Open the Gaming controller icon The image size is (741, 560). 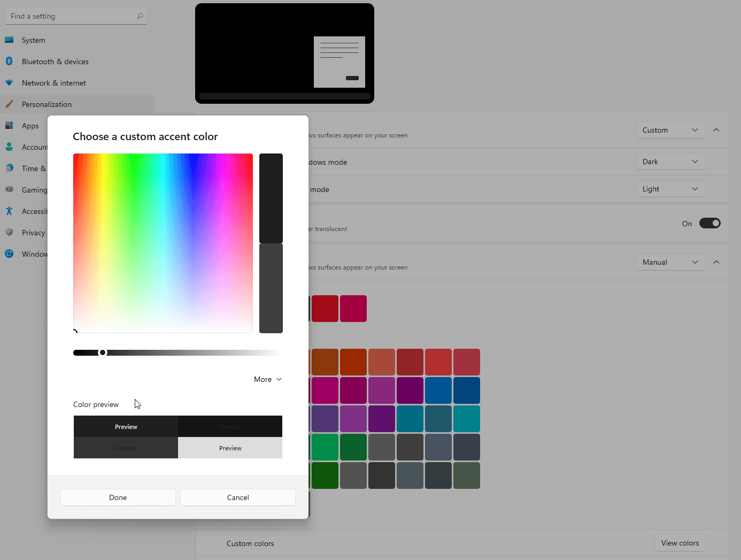point(9,189)
